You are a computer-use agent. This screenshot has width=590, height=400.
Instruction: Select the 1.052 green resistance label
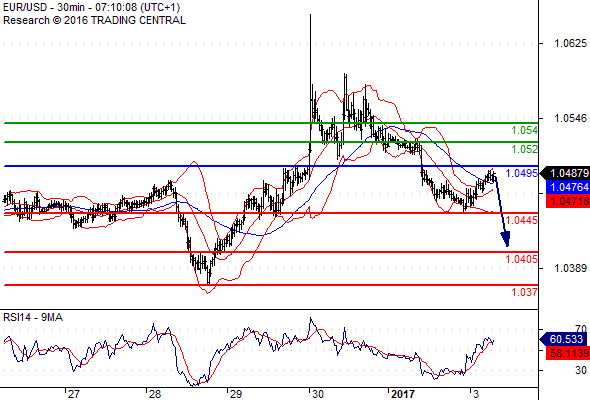[x=524, y=149]
